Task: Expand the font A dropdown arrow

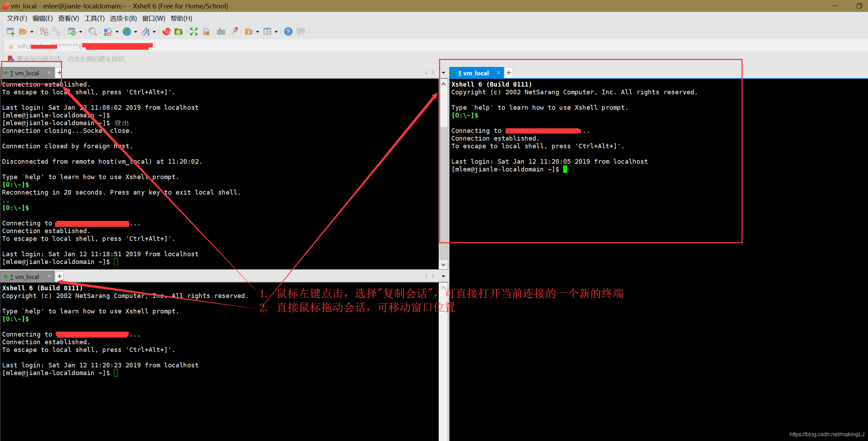Action: 154,32
